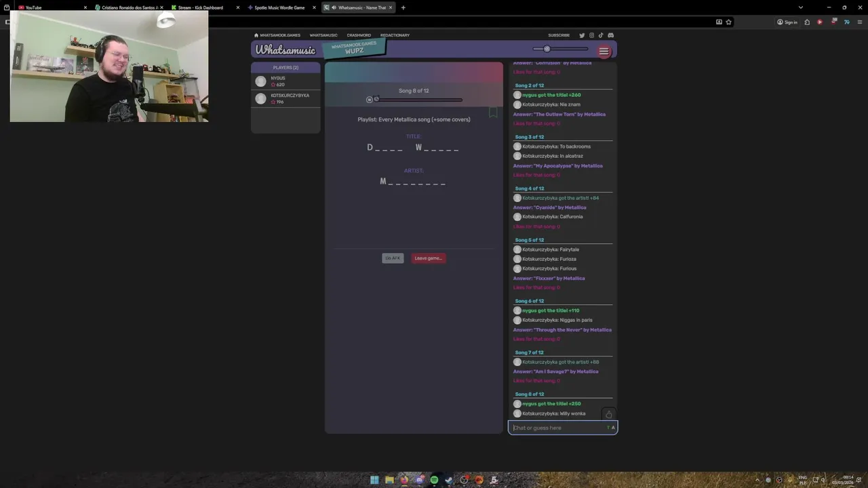The width and height of the screenshot is (868, 488).
Task: Open the red hamburger game menu
Action: (x=604, y=52)
